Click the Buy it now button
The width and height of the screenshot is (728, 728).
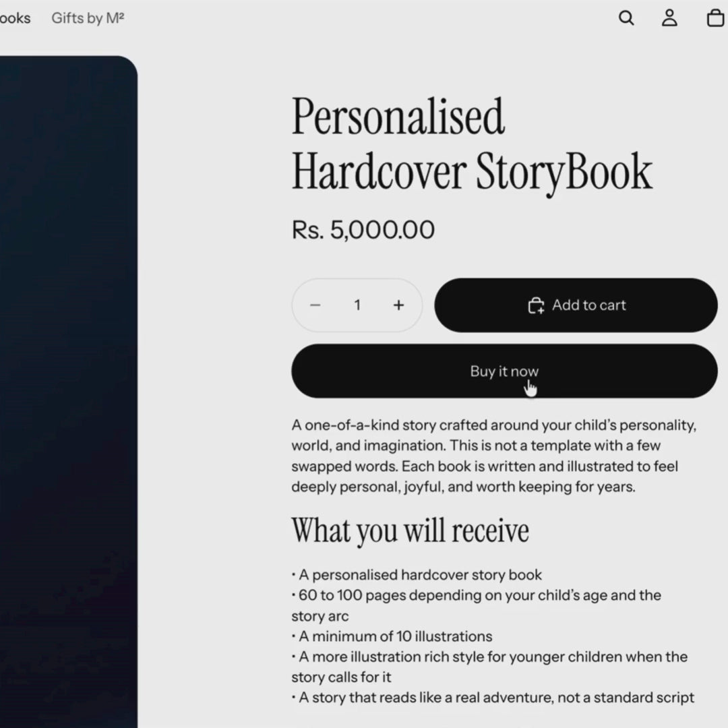tap(504, 371)
